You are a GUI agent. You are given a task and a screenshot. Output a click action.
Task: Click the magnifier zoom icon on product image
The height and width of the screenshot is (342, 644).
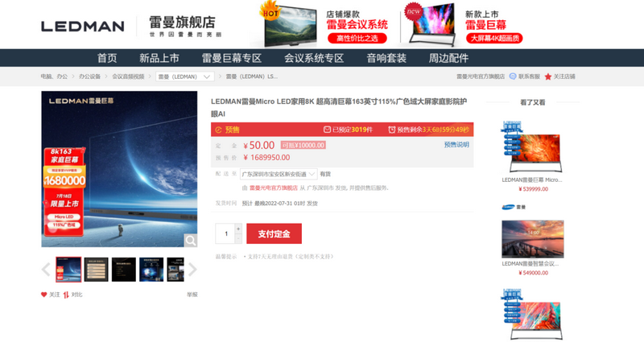coord(190,240)
